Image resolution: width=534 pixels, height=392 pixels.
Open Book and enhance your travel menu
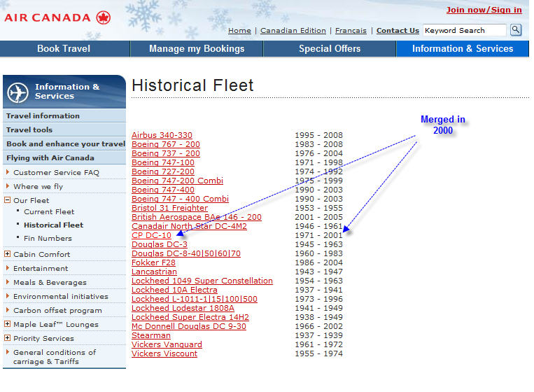point(64,143)
